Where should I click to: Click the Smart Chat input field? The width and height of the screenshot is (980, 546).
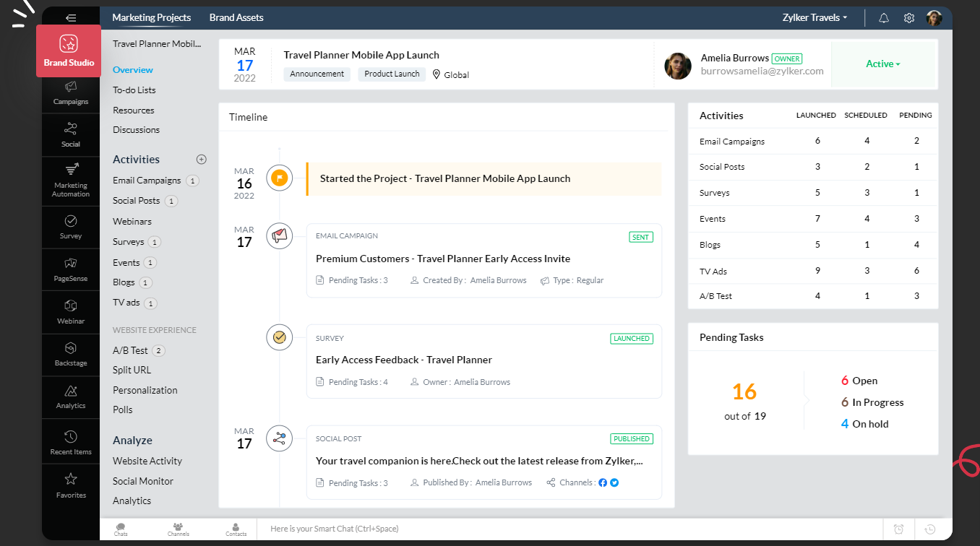pyautogui.click(x=564, y=529)
